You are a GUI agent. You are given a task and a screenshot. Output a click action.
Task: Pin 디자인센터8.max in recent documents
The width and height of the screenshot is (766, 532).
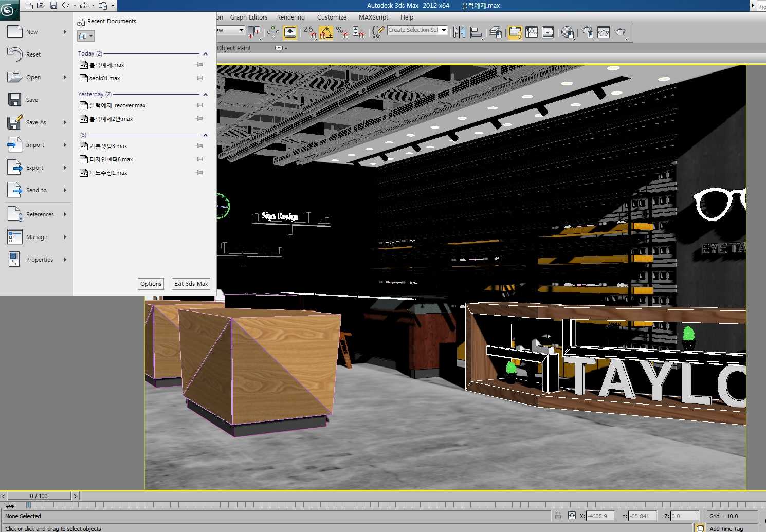(x=199, y=159)
